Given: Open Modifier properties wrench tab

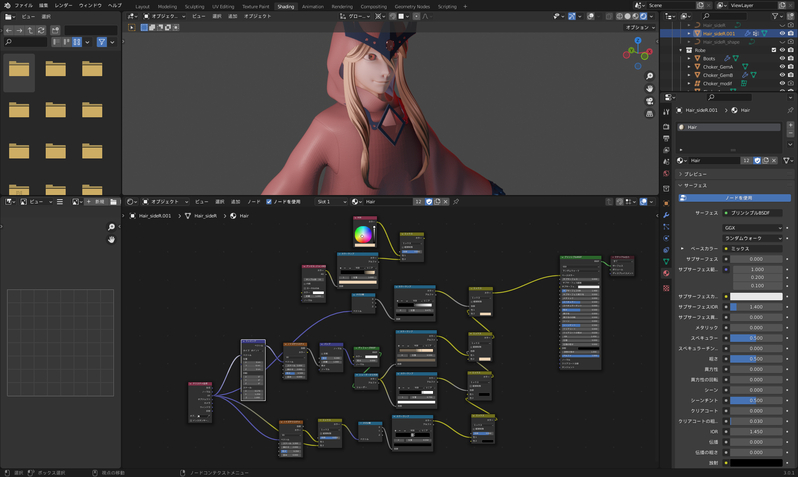Looking at the screenshot, I should point(666,215).
